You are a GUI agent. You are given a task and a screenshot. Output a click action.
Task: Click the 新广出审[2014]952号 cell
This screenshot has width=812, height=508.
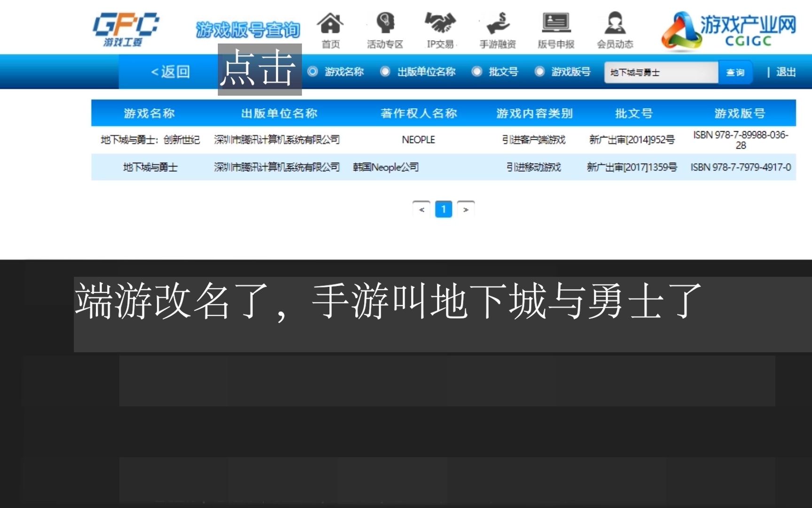(x=632, y=140)
